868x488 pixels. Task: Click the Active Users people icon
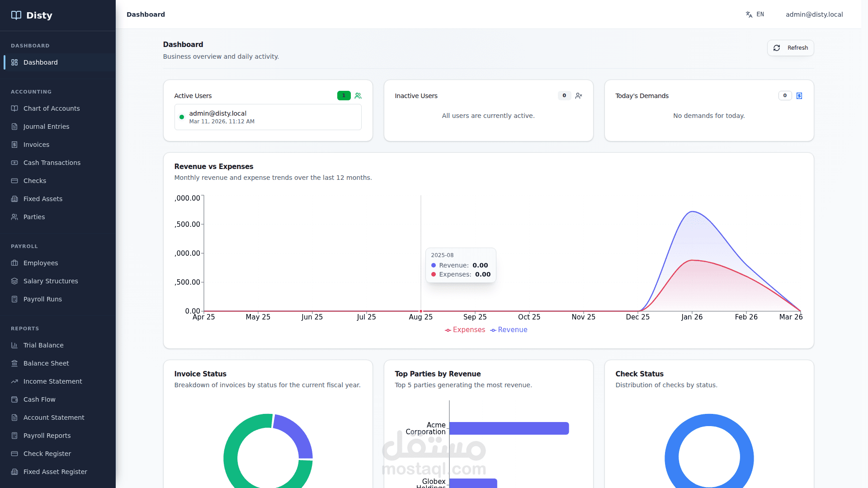tap(358, 96)
